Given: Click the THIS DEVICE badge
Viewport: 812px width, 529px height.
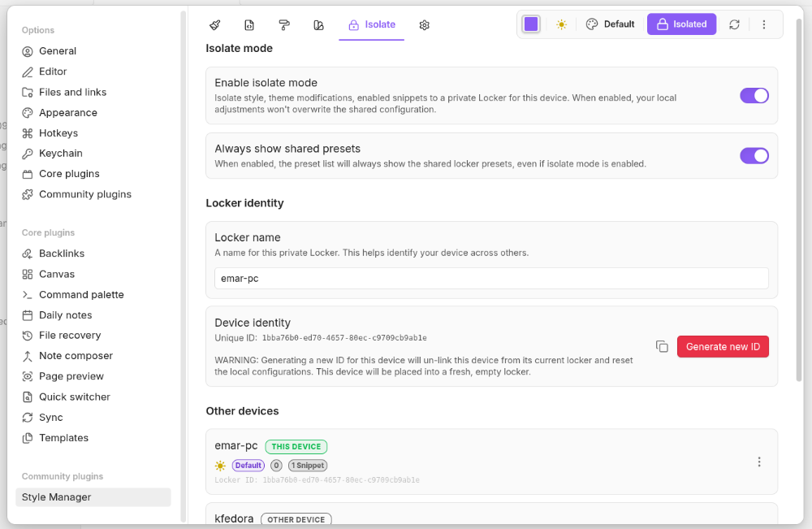Looking at the screenshot, I should (x=296, y=447).
